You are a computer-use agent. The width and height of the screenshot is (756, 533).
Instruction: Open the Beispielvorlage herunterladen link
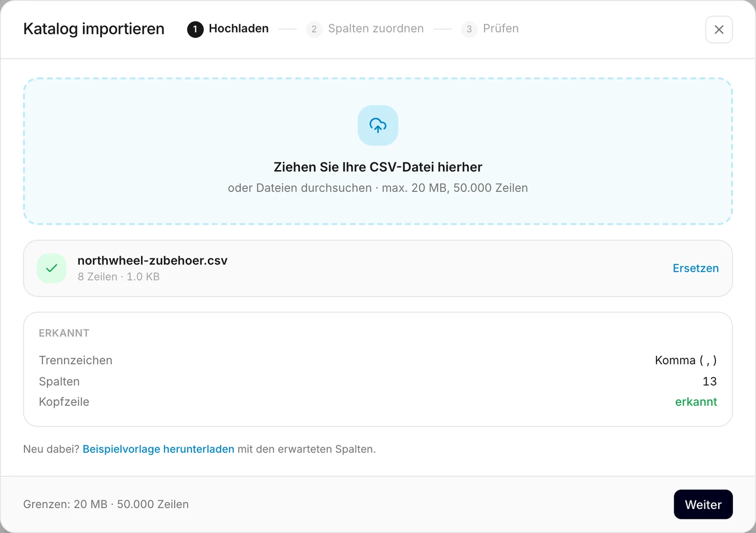tap(158, 449)
